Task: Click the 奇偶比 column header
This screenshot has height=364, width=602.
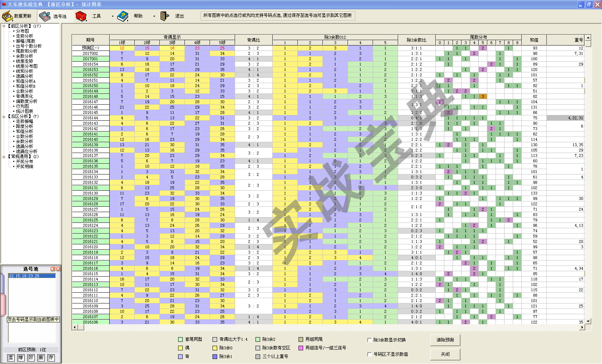Action: 254,40
